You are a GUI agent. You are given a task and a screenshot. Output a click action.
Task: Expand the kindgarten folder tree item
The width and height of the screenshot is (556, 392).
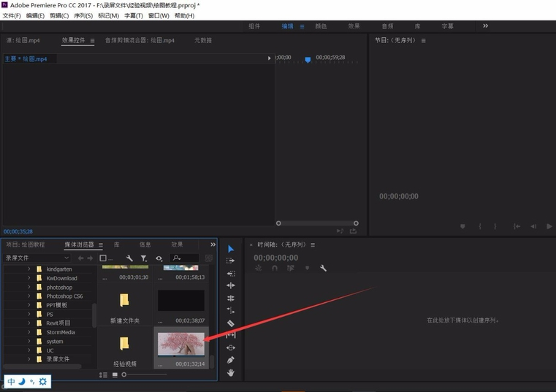(30, 269)
